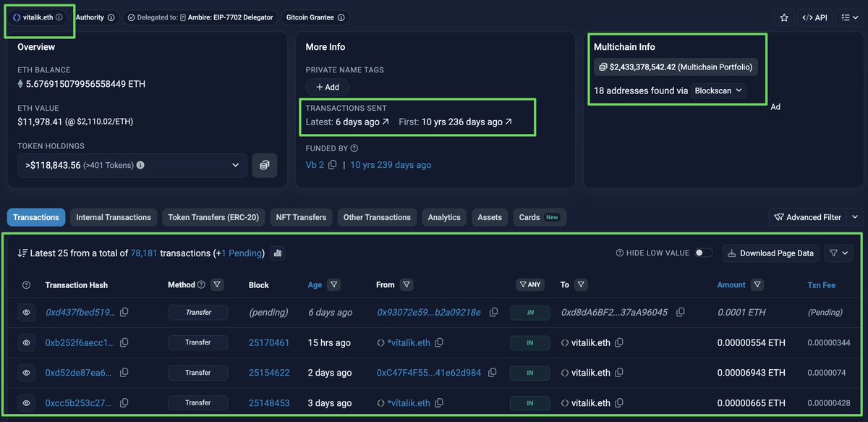Viewport: 868px width, 422px height.
Task: Open the Cards New tab
Action: click(539, 217)
